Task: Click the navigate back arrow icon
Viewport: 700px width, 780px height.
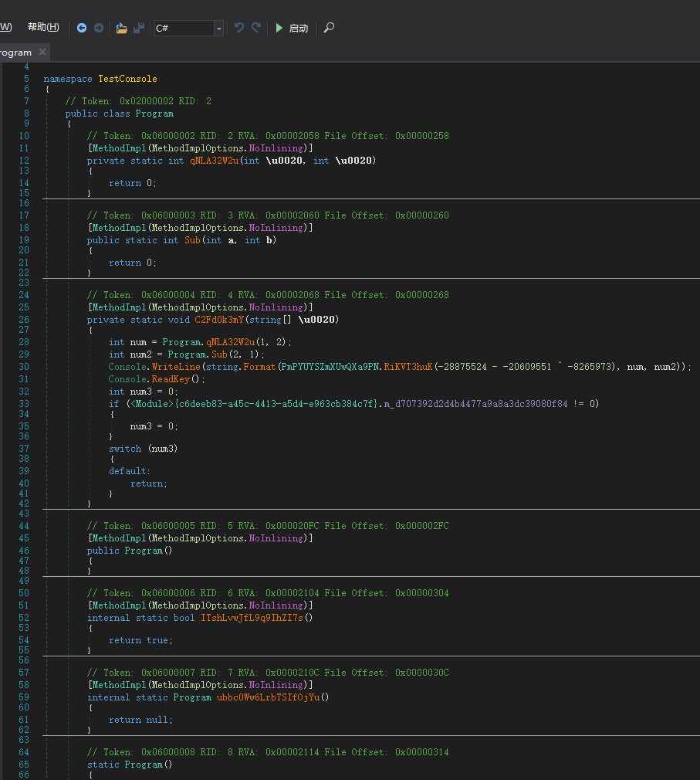Action: [82, 28]
